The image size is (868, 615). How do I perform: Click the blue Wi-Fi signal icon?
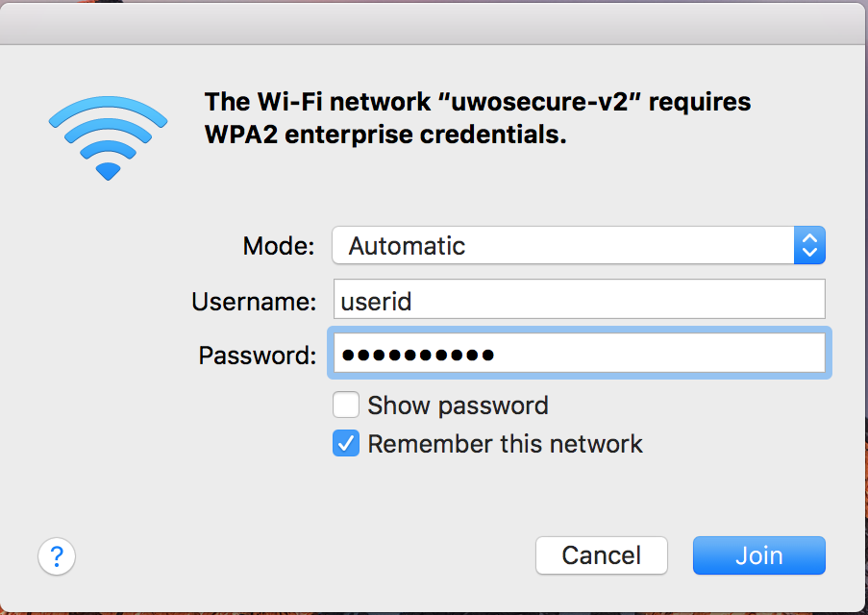coord(108,138)
